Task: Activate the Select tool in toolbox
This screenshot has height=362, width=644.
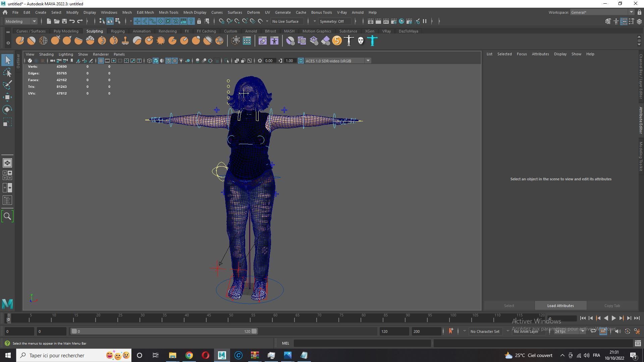Action: coord(7,60)
